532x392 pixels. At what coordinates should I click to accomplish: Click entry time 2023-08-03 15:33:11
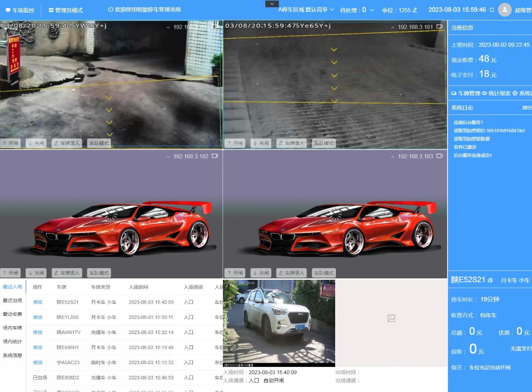(x=151, y=317)
